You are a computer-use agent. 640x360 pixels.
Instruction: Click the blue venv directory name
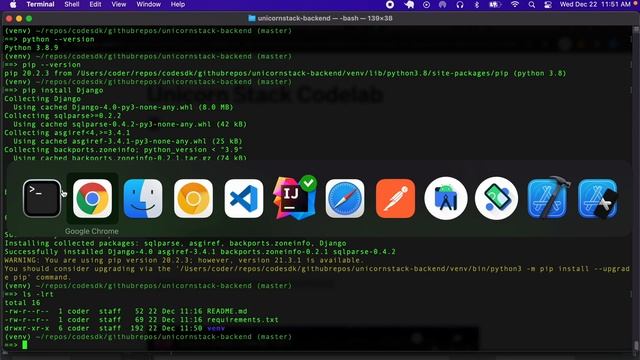coord(216,329)
